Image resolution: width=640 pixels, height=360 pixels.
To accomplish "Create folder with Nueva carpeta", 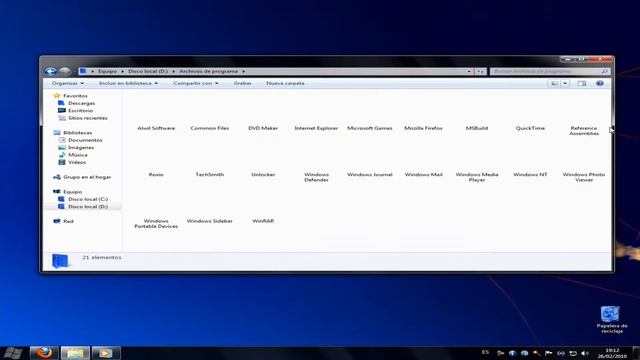I will pos(285,83).
